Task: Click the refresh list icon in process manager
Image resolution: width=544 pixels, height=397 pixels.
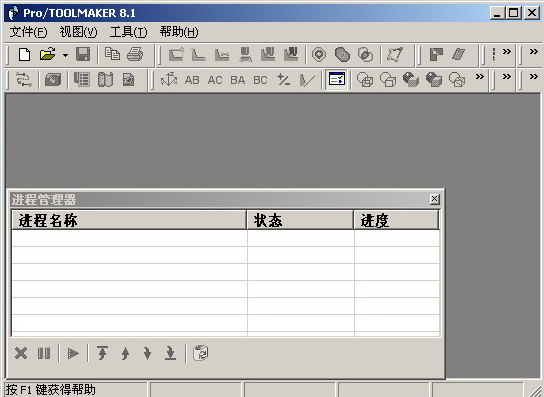Action: coord(200,353)
